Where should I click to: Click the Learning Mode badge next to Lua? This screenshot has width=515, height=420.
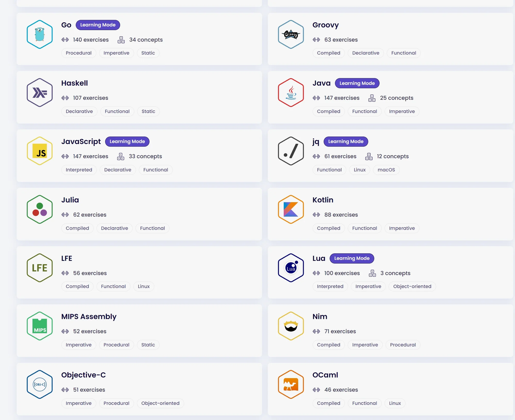click(x=352, y=258)
